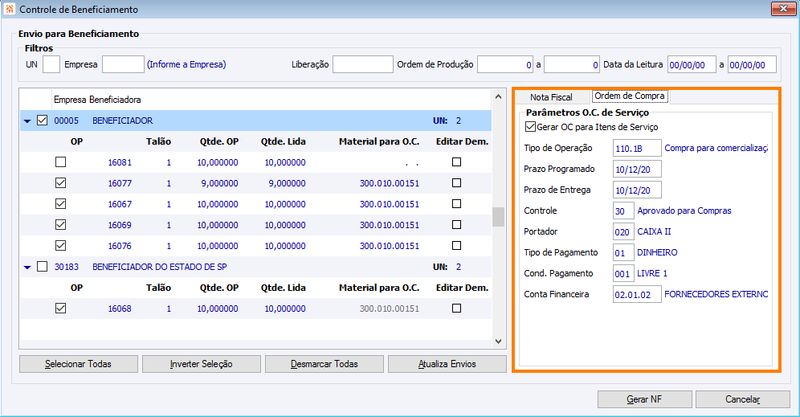Click the Data da Leitura end date field
The height and width of the screenshot is (417, 800).
[x=752, y=64]
